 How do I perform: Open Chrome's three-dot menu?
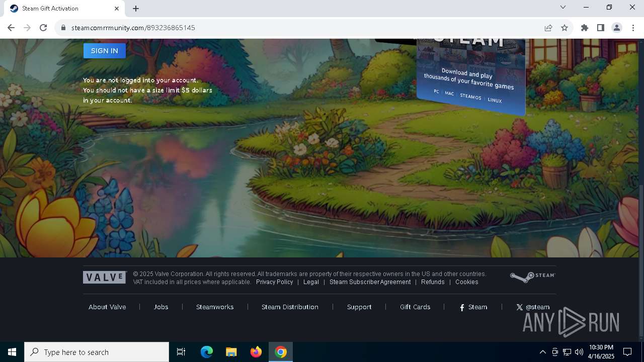633,28
